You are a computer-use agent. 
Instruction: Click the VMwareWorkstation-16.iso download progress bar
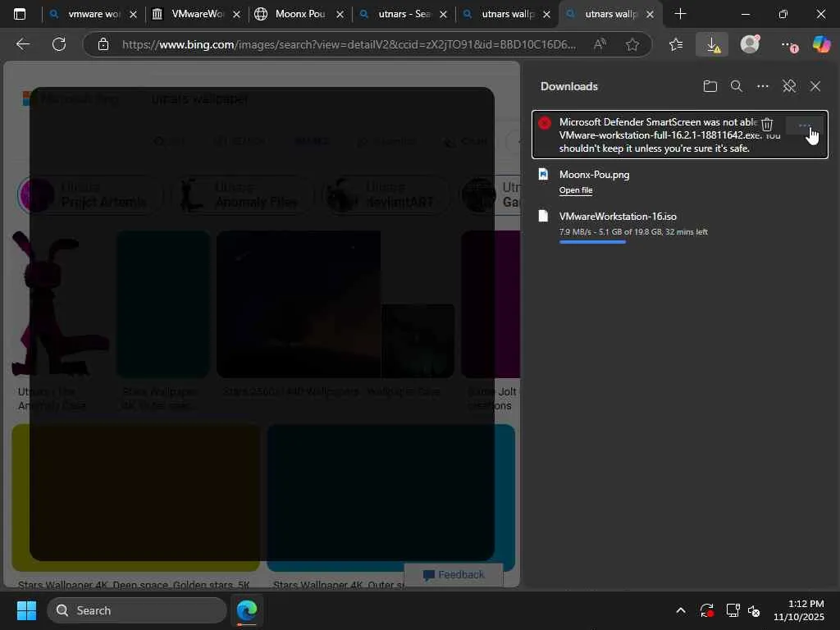click(592, 242)
